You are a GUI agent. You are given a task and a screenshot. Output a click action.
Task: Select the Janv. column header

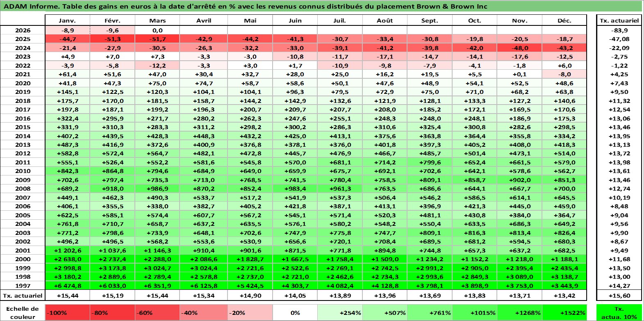pos(67,20)
